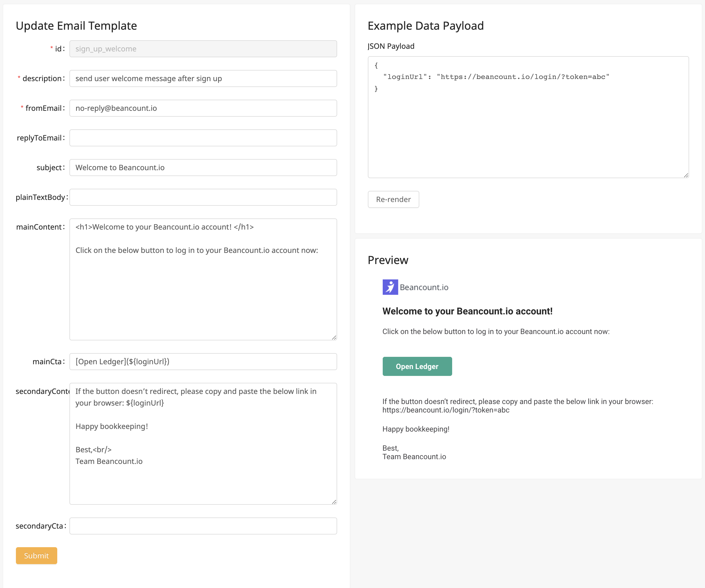Focus the empty secondaryCta field
Image resolution: width=705 pixels, height=588 pixels.
[x=203, y=526]
